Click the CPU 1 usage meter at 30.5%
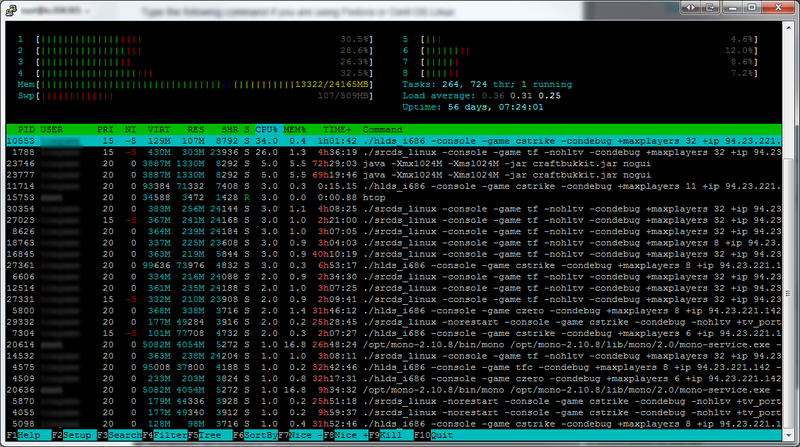The image size is (800, 447). coord(195,39)
